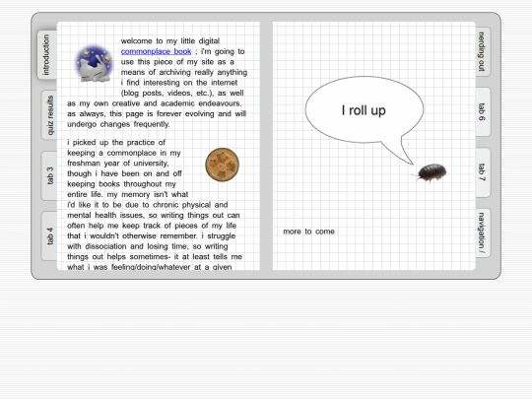Select tab 7 on the right
Screen dimensions: 532x399
[x=483, y=172]
